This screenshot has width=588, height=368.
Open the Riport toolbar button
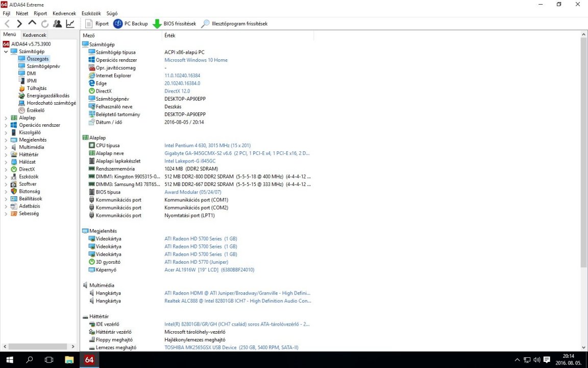coord(97,24)
